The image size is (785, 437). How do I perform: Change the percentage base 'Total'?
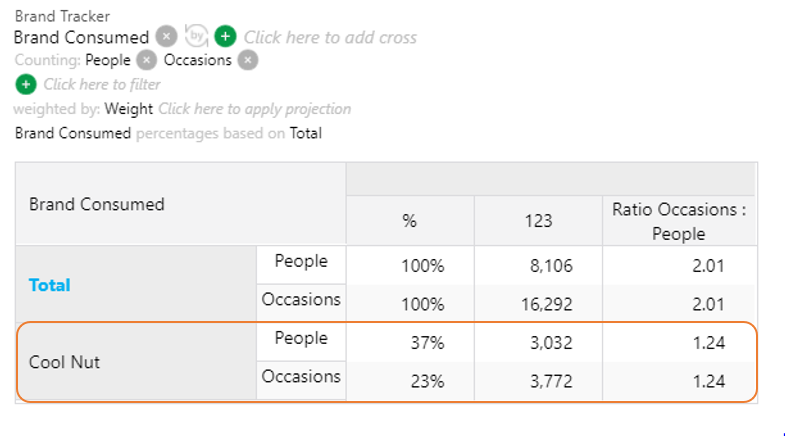coord(305,133)
